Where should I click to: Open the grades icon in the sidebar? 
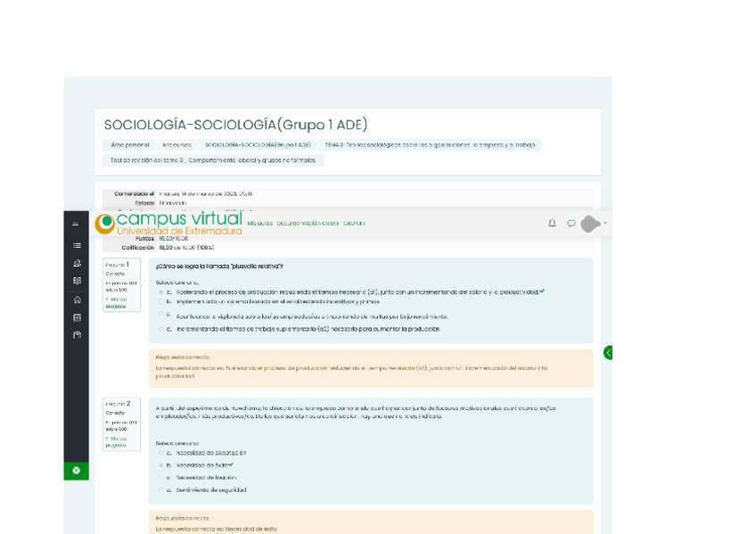(76, 280)
